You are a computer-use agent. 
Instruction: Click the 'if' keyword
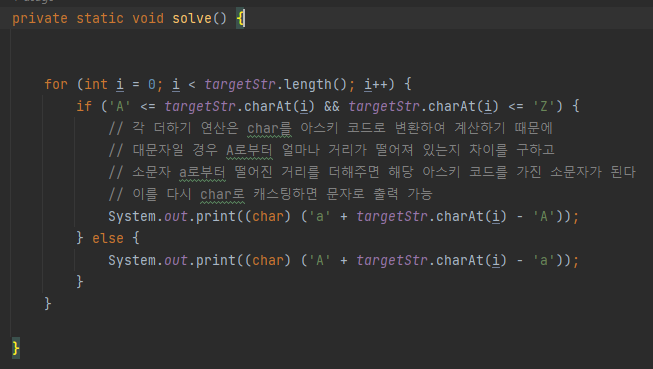point(84,106)
